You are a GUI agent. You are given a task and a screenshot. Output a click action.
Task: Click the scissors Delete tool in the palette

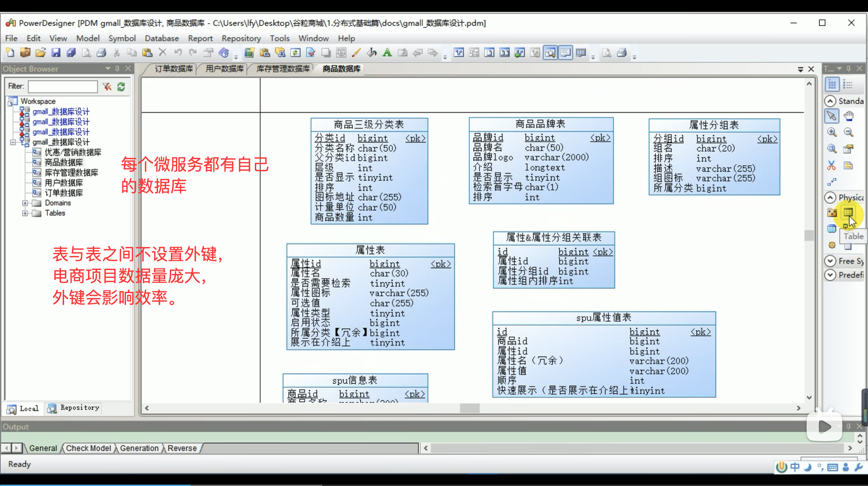pos(832,166)
